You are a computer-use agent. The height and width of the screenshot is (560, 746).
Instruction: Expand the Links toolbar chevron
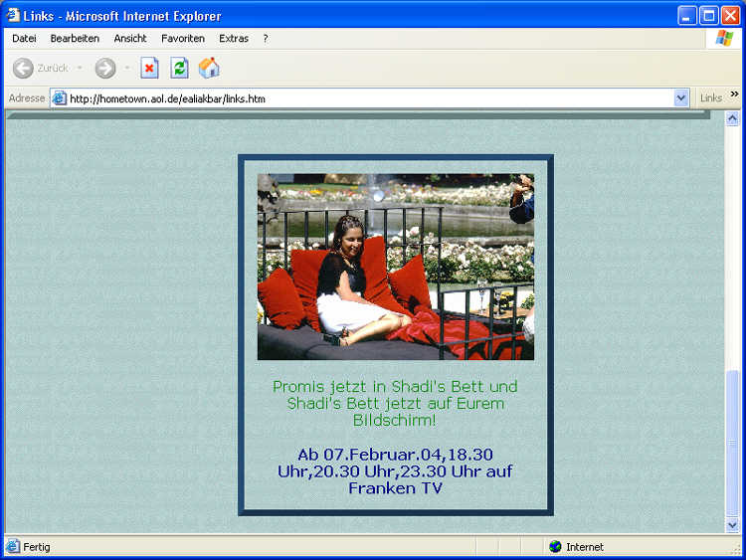point(735,94)
